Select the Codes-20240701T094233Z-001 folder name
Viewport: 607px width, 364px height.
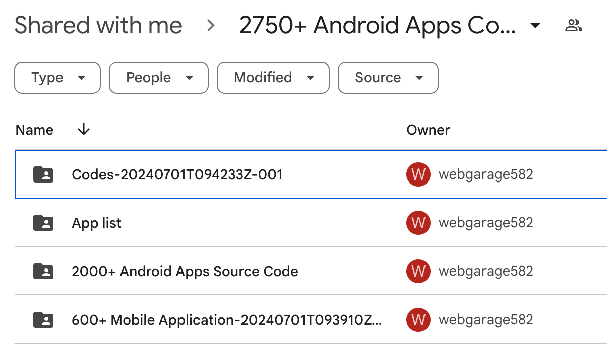pos(177,175)
